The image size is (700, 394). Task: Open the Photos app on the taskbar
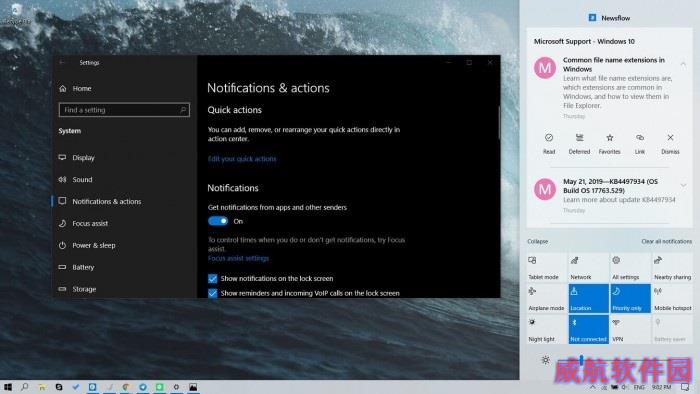(x=193, y=387)
